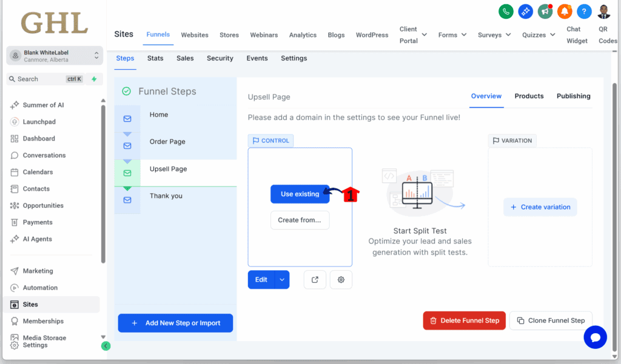The height and width of the screenshot is (364, 621).
Task: Expand the Forms dropdown
Action: (452, 35)
